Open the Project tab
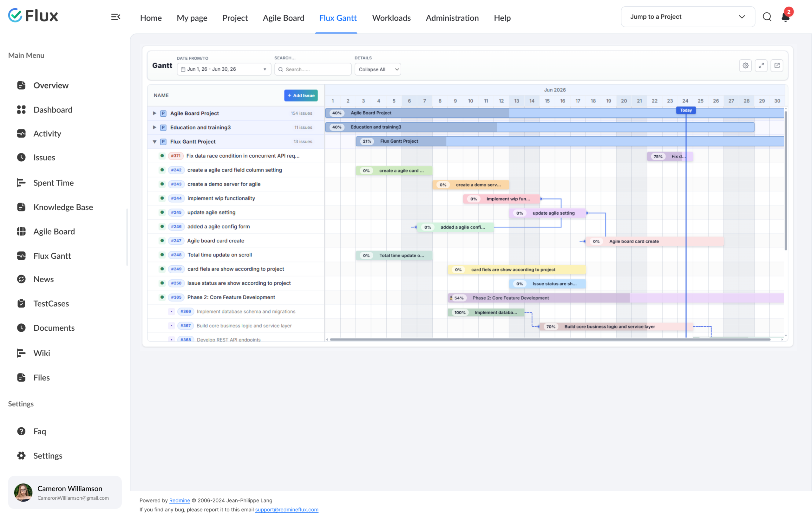The height and width of the screenshot is (519, 812). [235, 17]
